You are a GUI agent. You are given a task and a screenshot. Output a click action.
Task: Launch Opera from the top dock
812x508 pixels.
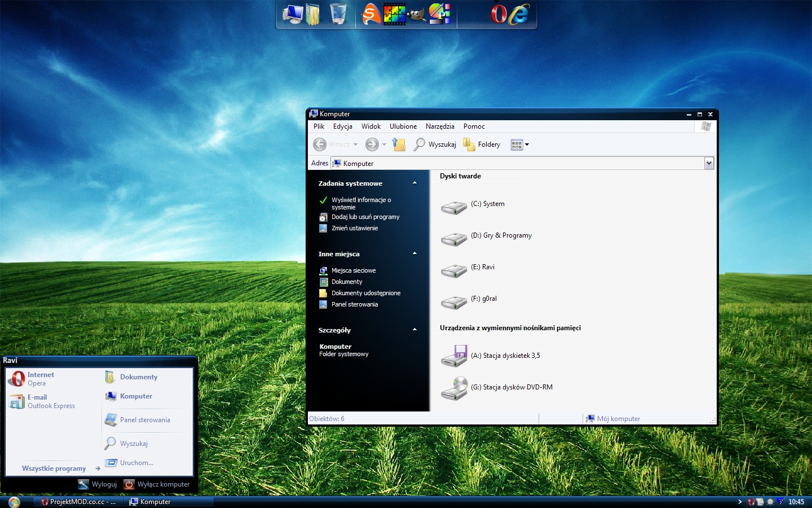pos(498,14)
